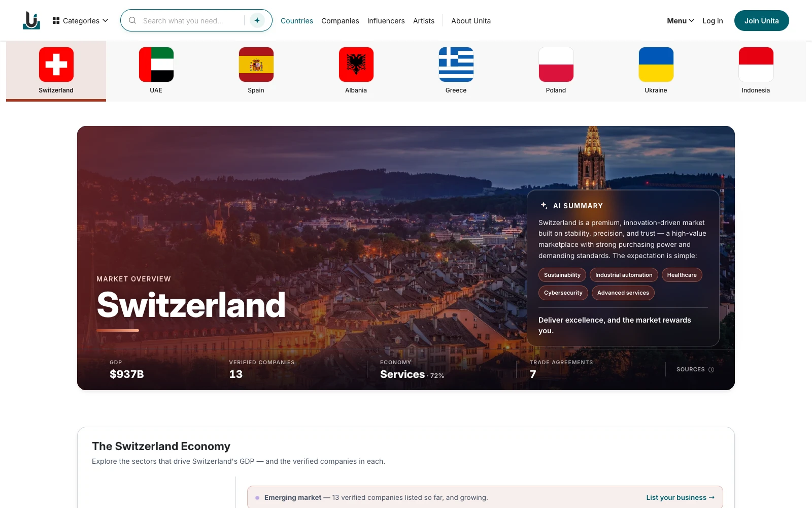The height and width of the screenshot is (508, 812).
Task: Click the Categories grid icon
Action: pyautogui.click(x=56, y=21)
